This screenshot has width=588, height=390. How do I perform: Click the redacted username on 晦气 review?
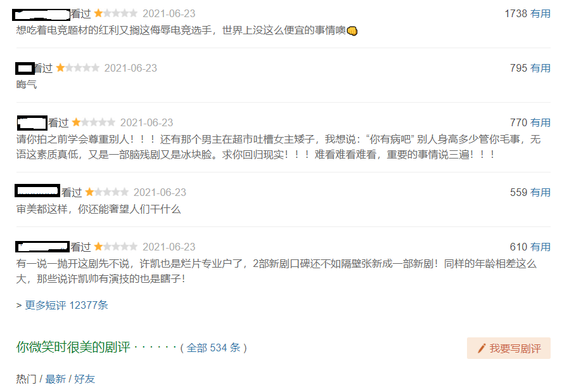click(25, 68)
